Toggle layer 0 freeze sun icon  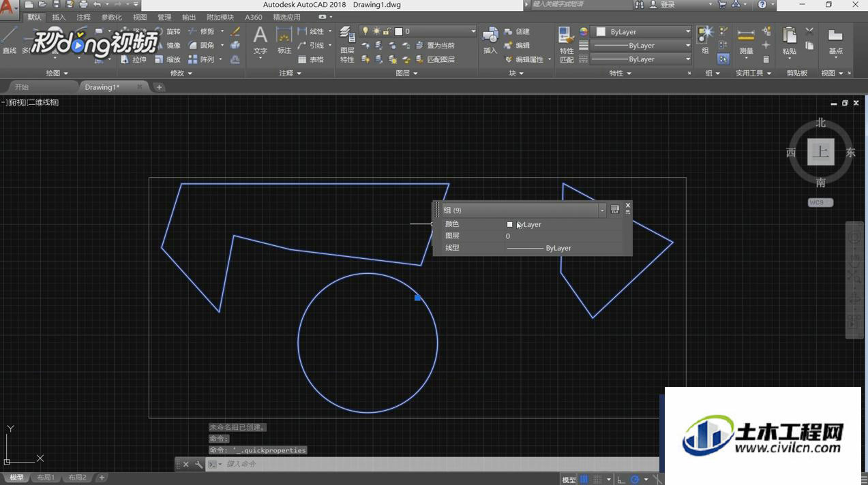(376, 31)
